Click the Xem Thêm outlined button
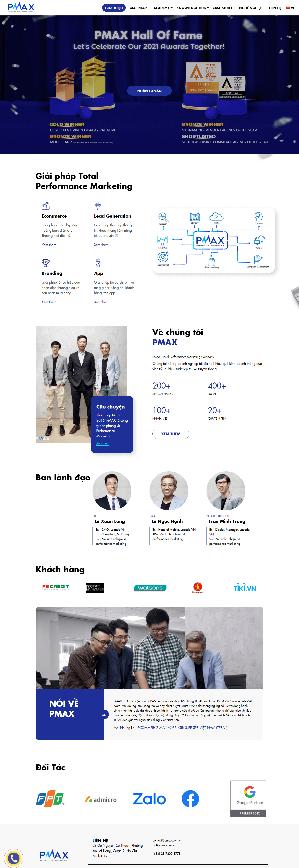Screen dimensions: 299x868 tap(171, 434)
